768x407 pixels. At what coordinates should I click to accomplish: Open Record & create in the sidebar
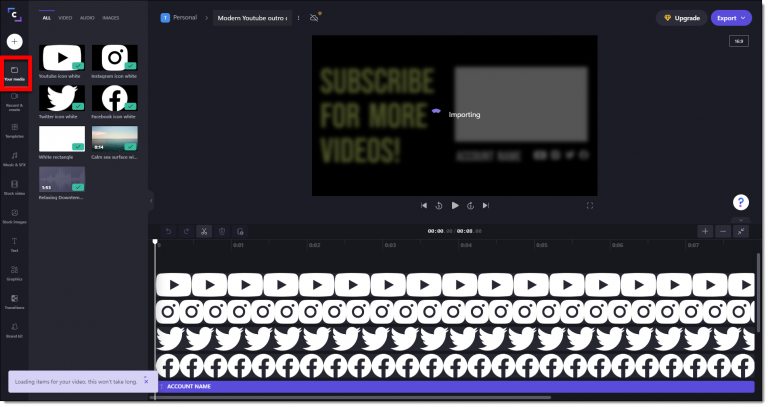(15, 101)
